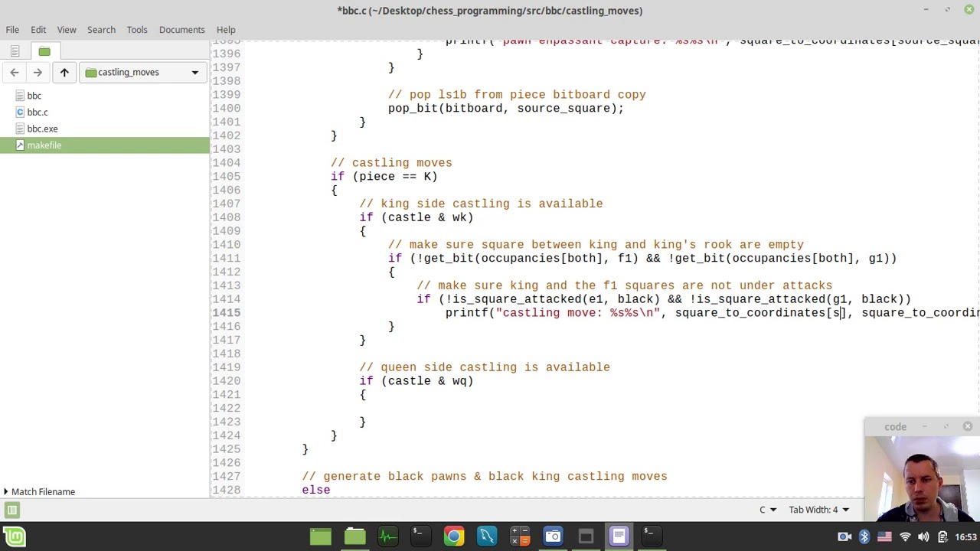Open the first terminal icon in taskbar
Screen dimensions: 980x551
click(x=420, y=536)
